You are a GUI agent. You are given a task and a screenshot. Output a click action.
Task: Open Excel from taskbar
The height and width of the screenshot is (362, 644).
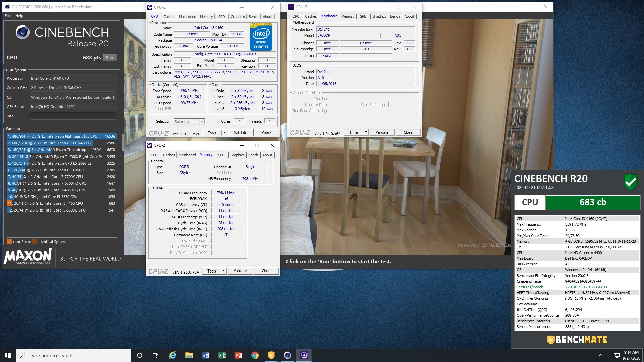[222, 355]
